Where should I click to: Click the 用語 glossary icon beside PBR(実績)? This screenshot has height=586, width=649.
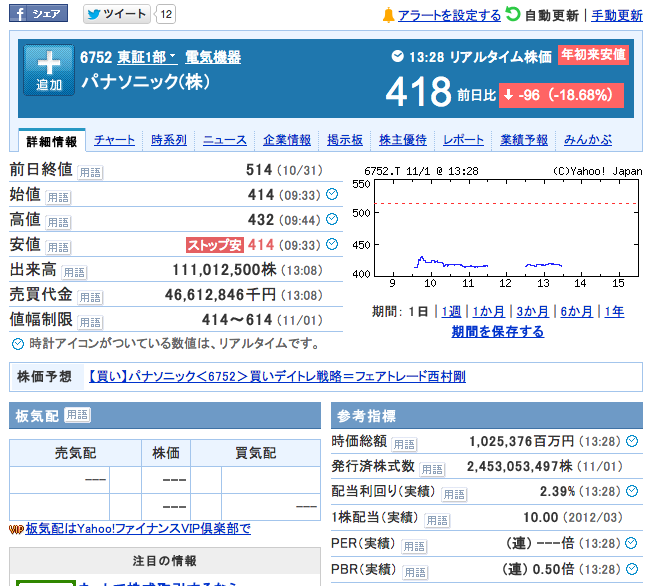[415, 572]
